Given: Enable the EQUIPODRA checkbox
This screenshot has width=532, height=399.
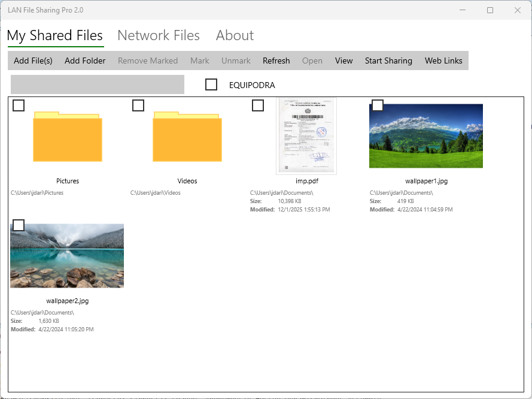Looking at the screenshot, I should (211, 84).
